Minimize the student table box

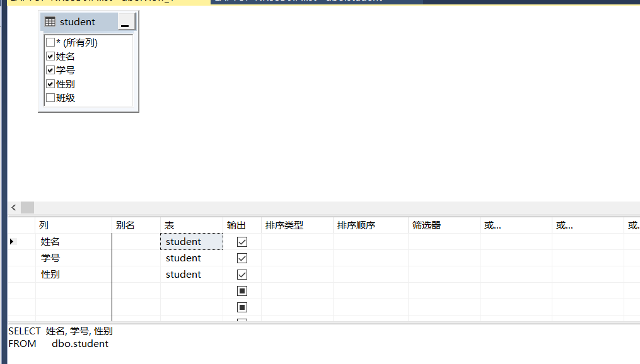[x=126, y=21]
